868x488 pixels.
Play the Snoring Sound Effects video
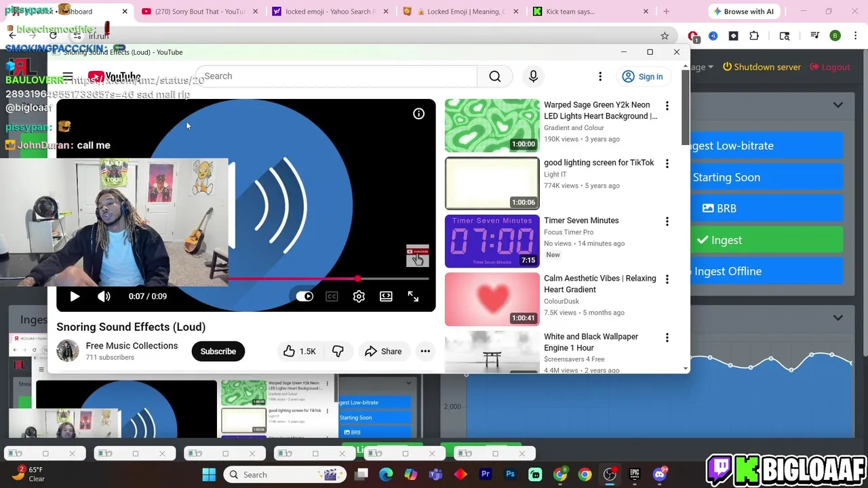[x=75, y=296]
